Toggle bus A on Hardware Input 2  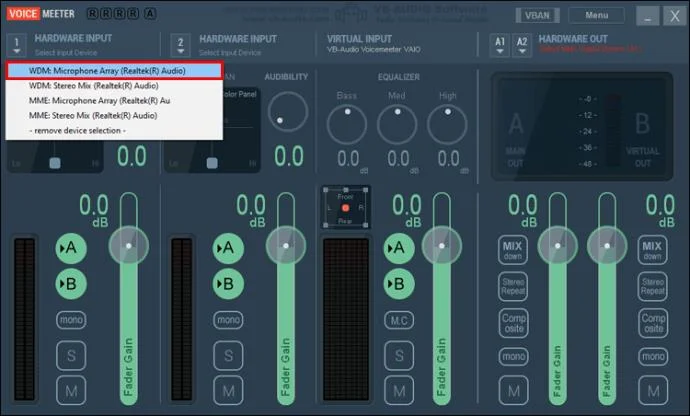click(x=228, y=248)
